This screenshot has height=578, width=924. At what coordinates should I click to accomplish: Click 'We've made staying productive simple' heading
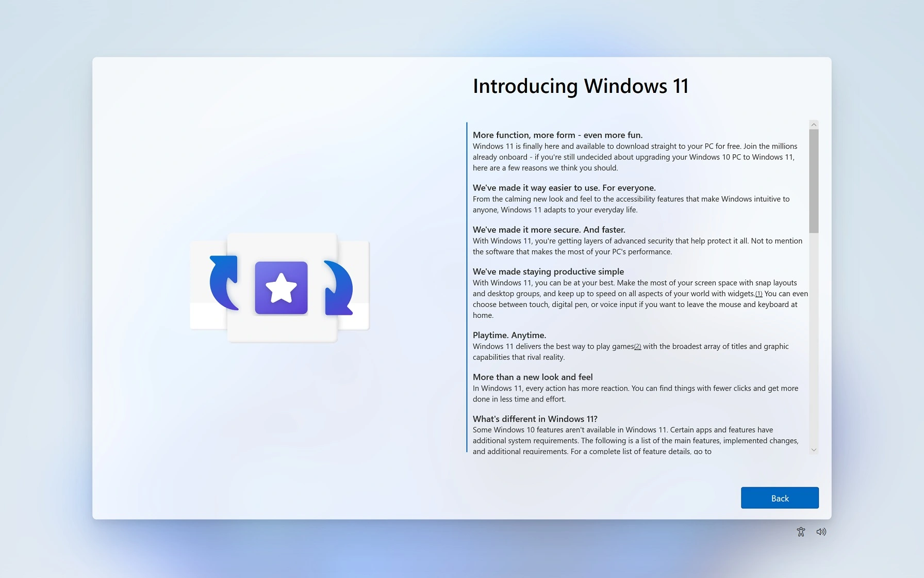pos(548,271)
